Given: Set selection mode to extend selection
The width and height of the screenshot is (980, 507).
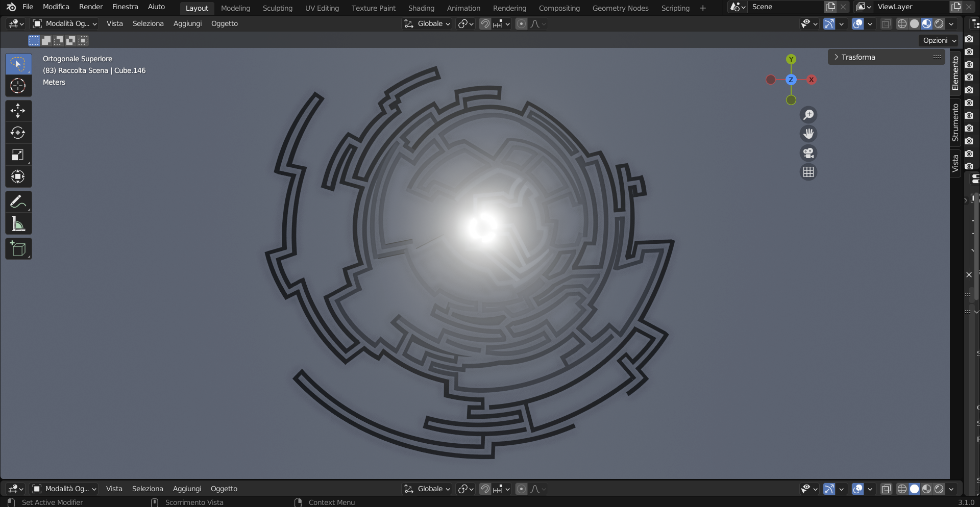Looking at the screenshot, I should tap(46, 40).
